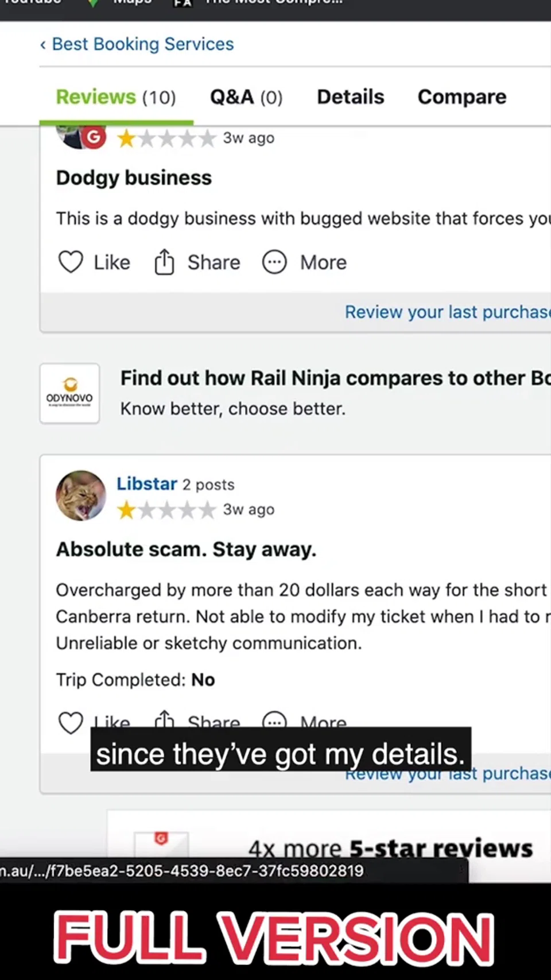Click share icon on Dodgy business review
The image size is (551, 980).
point(164,262)
